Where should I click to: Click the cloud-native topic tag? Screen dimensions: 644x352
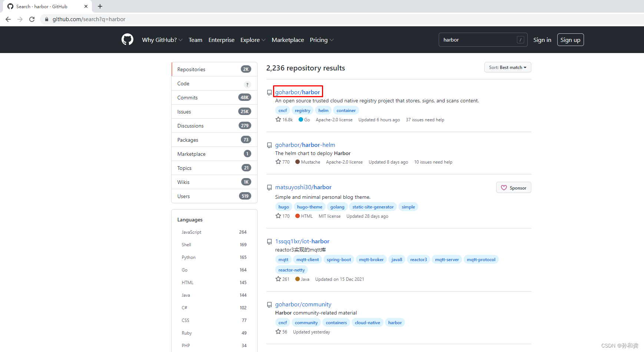tap(367, 323)
